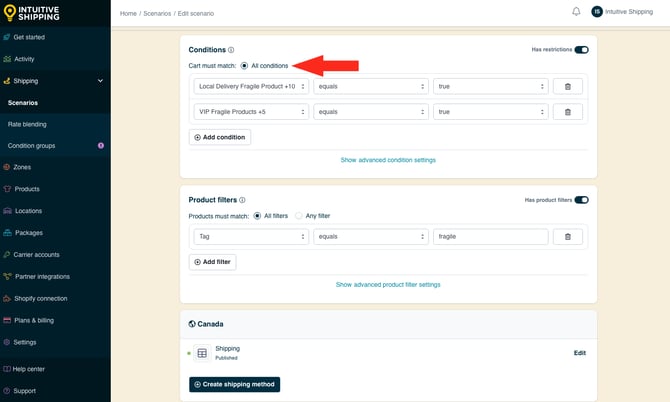
Task: Click the Add filter button
Action: click(212, 262)
